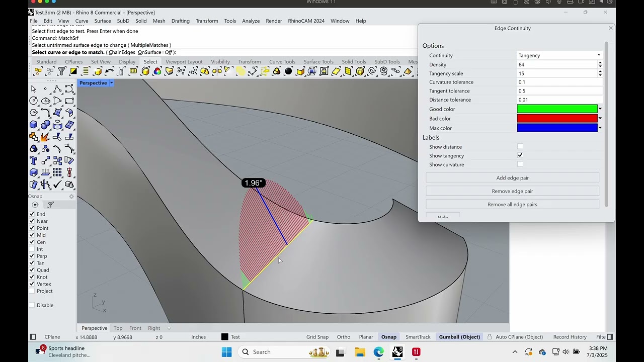Toggle the Near object snap checkbox
644x362 pixels.
[32, 221]
